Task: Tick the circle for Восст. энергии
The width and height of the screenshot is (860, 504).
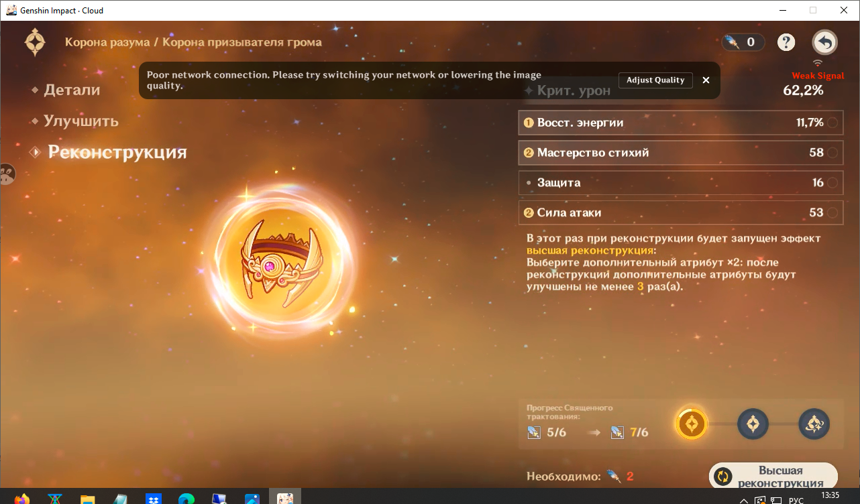Action: (832, 123)
